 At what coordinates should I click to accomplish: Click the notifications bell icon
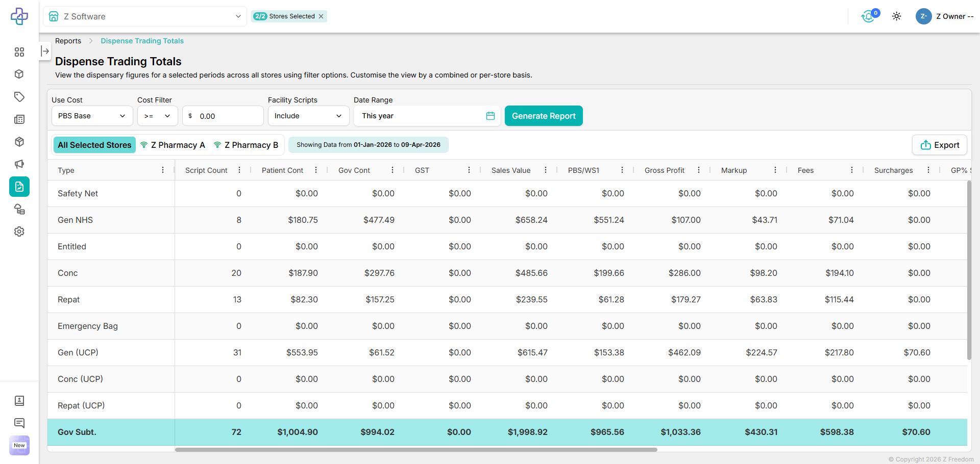(x=868, y=16)
